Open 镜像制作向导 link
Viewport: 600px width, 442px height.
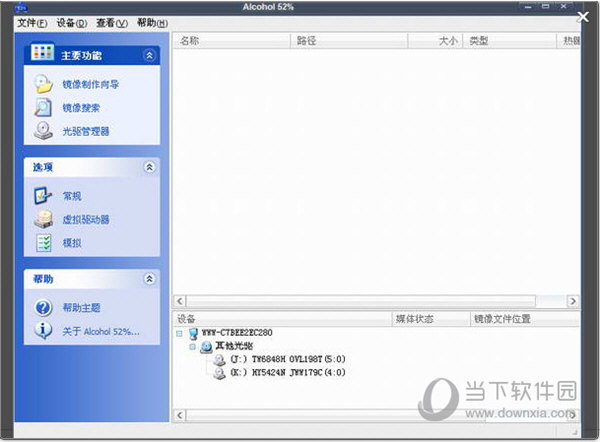[x=91, y=84]
